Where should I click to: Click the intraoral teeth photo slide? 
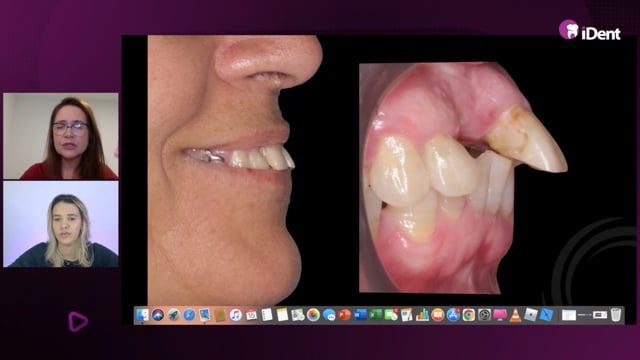463,178
